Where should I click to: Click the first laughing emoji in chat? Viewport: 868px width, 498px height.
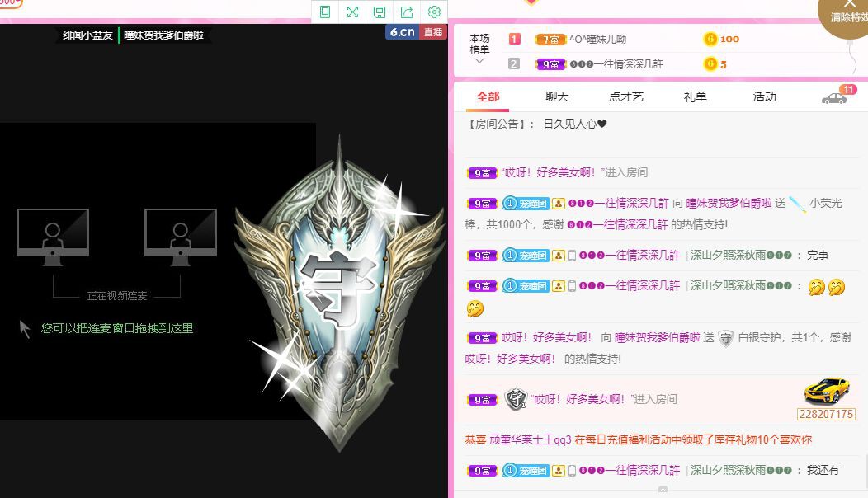click(816, 287)
